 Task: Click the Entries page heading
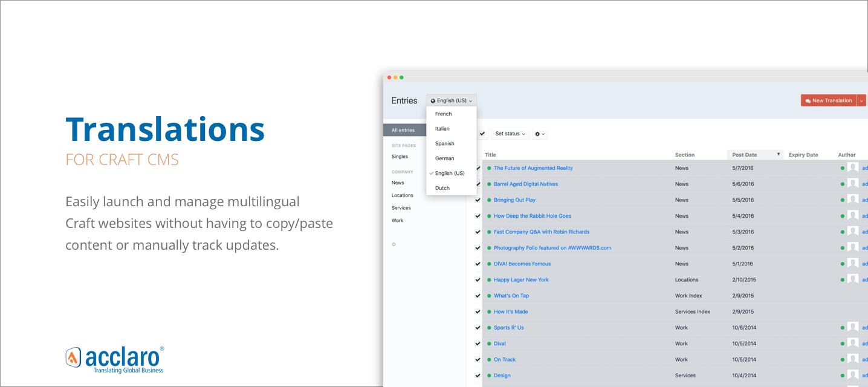404,100
